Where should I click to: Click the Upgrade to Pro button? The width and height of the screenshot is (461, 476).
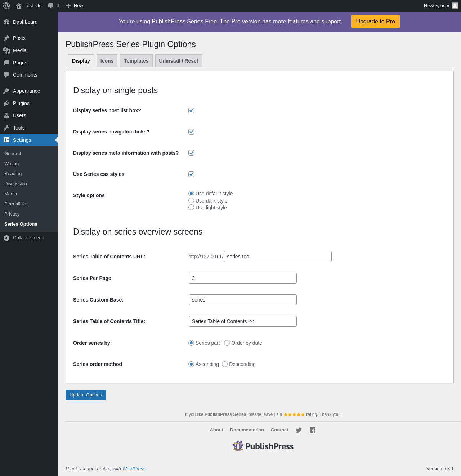(x=375, y=22)
